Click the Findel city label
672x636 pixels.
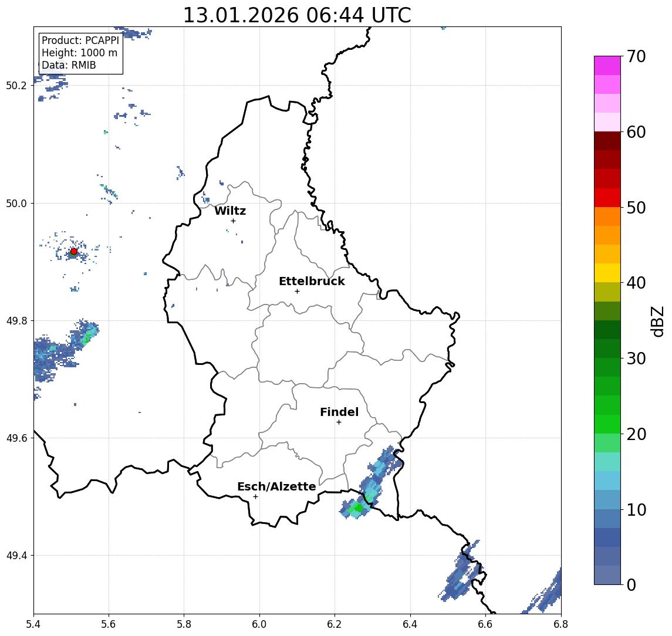click(339, 412)
